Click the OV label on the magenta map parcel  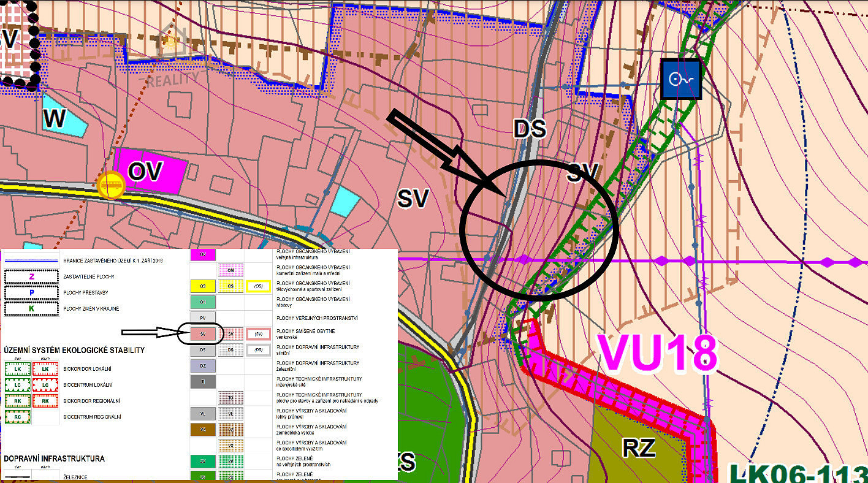coord(146,172)
